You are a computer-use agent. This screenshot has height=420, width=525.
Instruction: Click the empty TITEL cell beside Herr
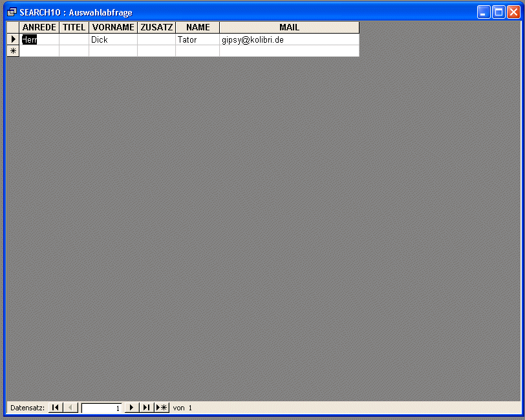click(x=74, y=39)
